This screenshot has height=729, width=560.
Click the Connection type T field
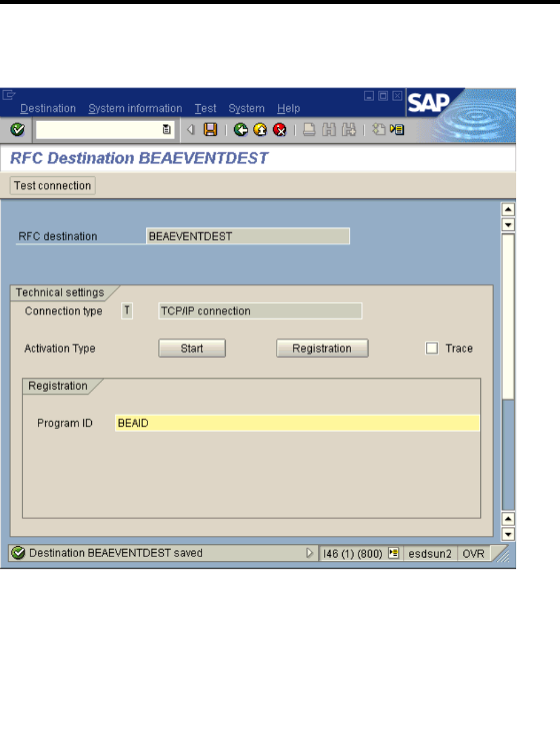[127, 311]
